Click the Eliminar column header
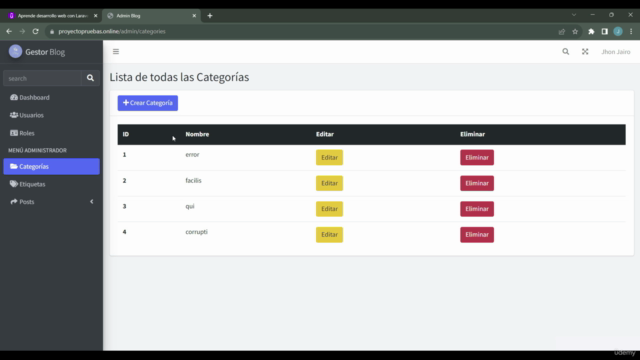Image resolution: width=640 pixels, height=360 pixels. (x=473, y=134)
